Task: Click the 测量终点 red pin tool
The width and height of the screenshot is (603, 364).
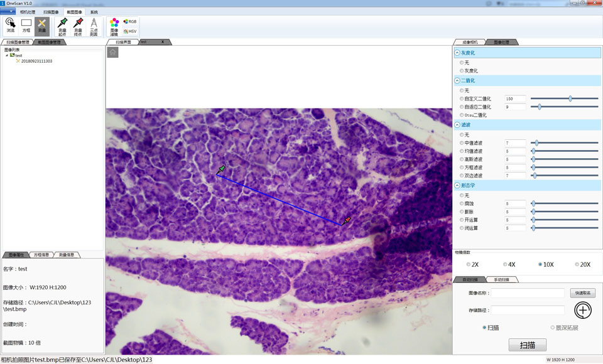Action: (78, 26)
